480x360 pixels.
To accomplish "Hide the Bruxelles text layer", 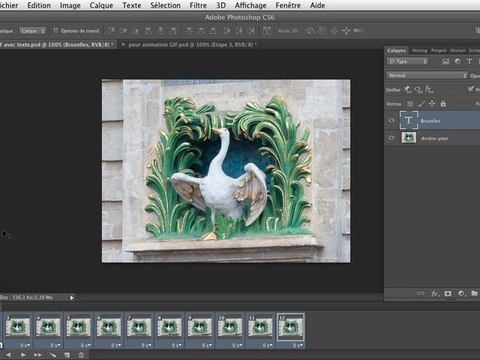I will tap(392, 120).
